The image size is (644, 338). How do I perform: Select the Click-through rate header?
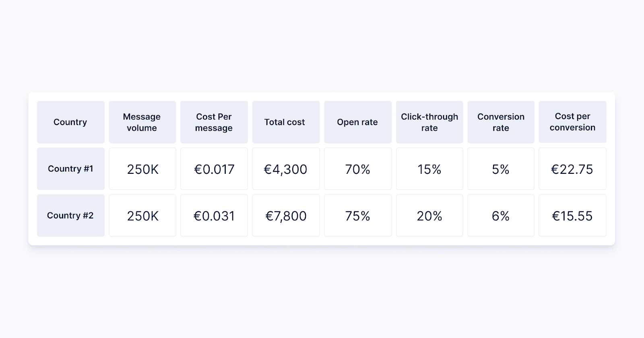pos(429,122)
